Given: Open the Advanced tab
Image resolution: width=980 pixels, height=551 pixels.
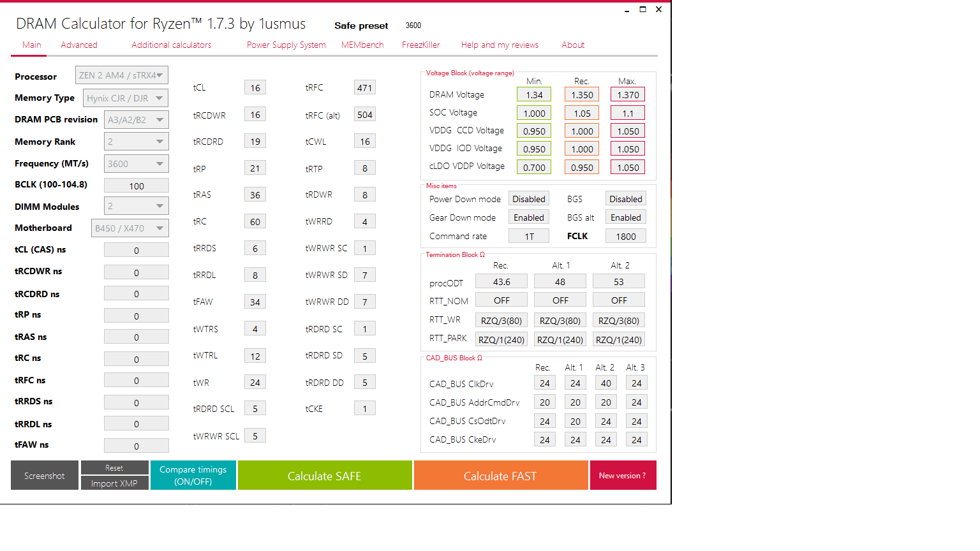Looking at the screenshot, I should point(79,45).
